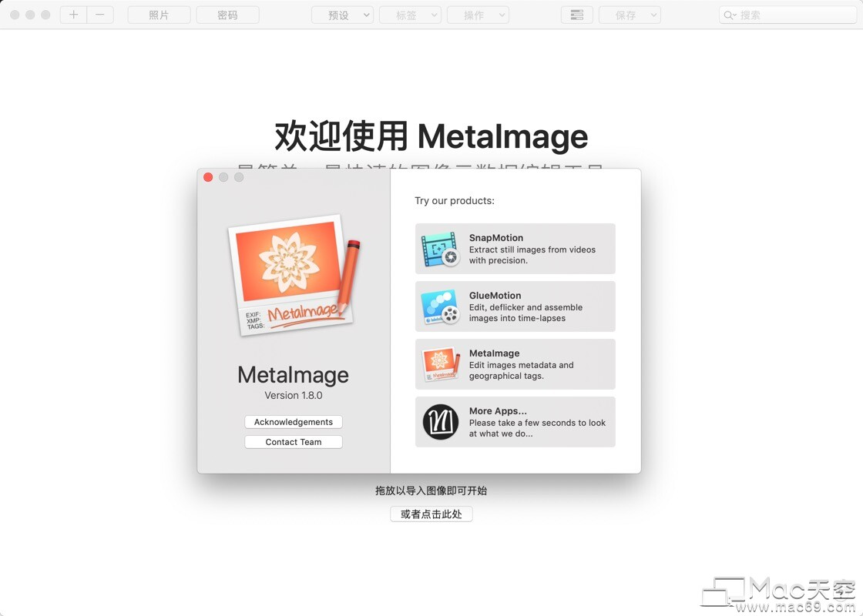The width and height of the screenshot is (863, 616).
Task: Toggle the list view layout icon
Action: point(577,15)
